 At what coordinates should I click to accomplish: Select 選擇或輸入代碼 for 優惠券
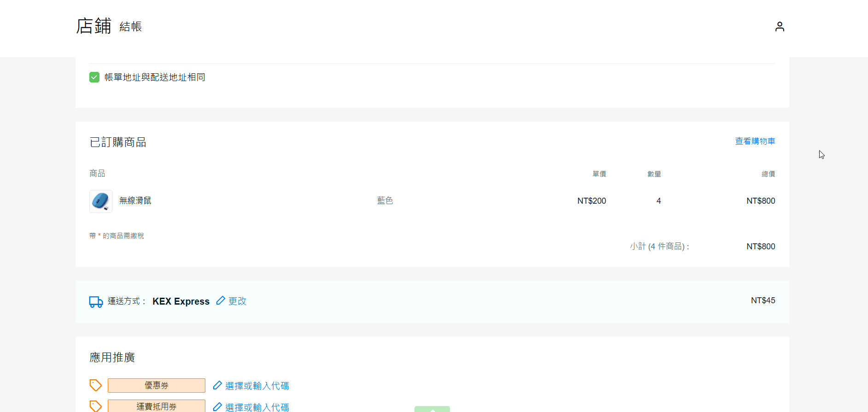point(257,386)
